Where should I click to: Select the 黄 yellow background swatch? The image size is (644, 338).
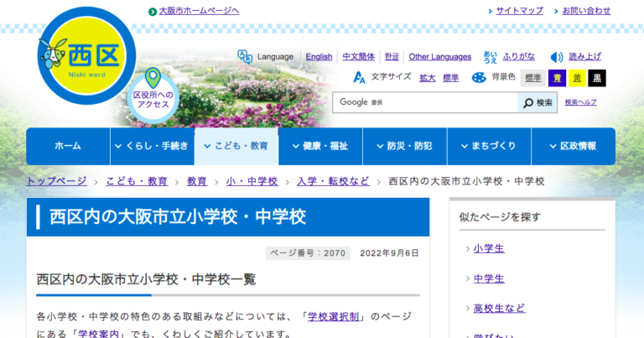(x=577, y=78)
